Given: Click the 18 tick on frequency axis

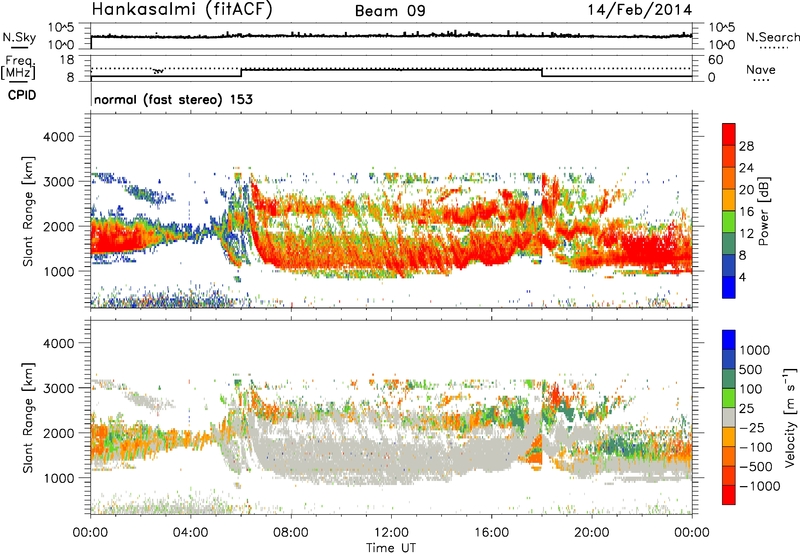Looking at the screenshot, I should tap(67, 60).
